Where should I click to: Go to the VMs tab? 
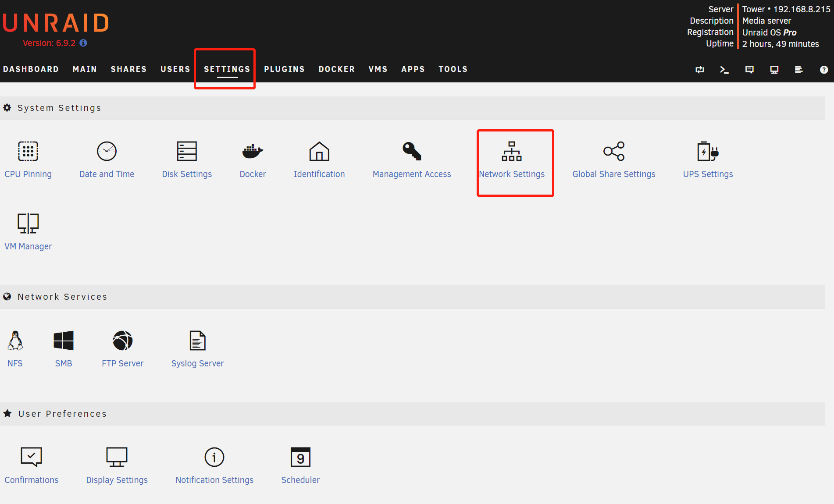[x=378, y=69]
